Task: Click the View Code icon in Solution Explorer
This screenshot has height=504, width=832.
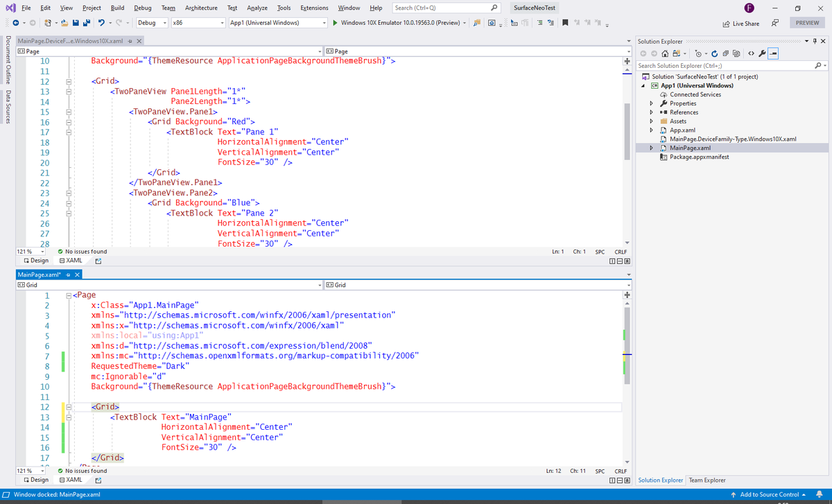Action: click(751, 53)
